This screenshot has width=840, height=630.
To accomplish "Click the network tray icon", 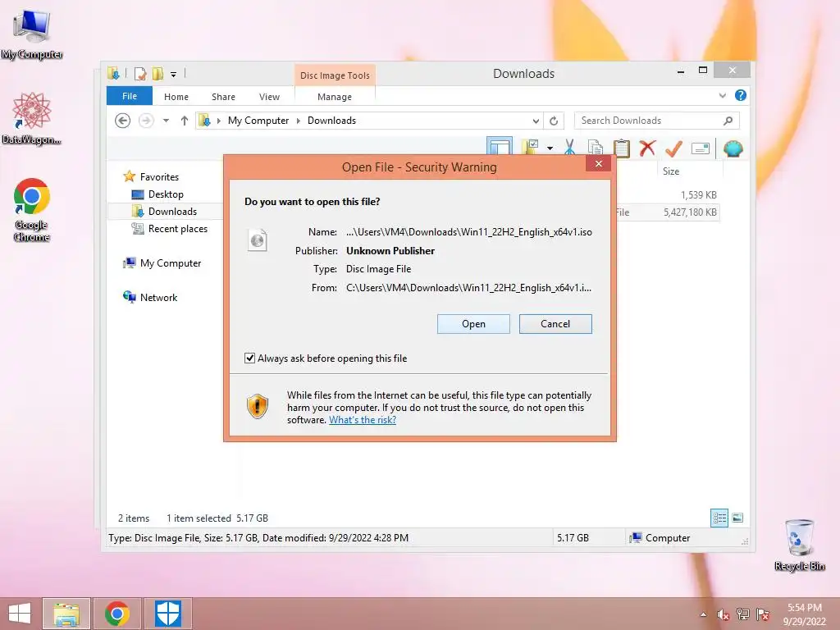I will pyautogui.click(x=742, y=614).
